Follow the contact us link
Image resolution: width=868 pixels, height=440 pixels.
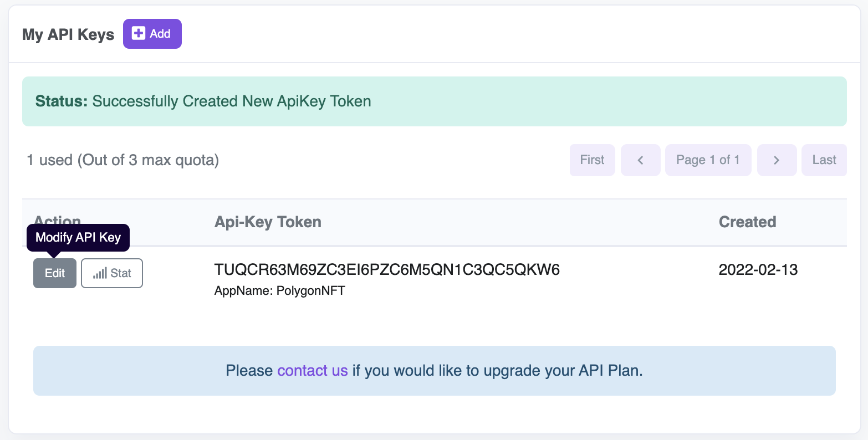pyautogui.click(x=313, y=371)
